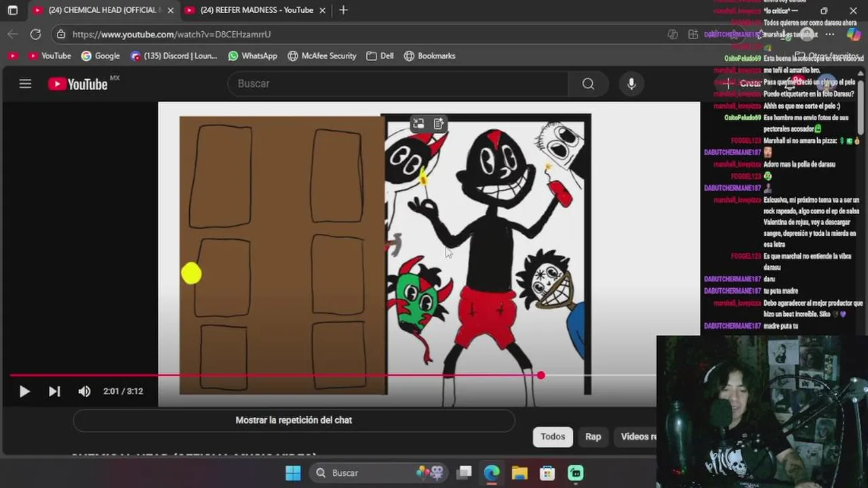This screenshot has width=868, height=488.
Task: Click the 2:01 / 3:12 time display
Action: click(x=123, y=391)
